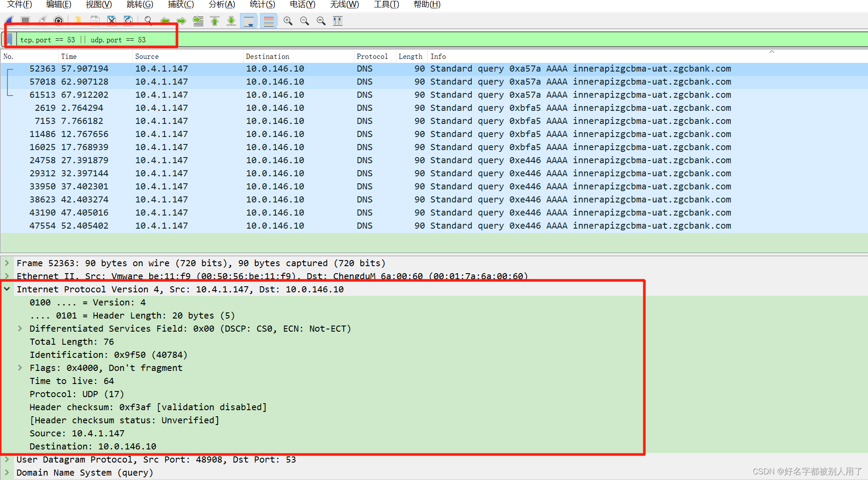Click the Source column header

(x=147, y=56)
